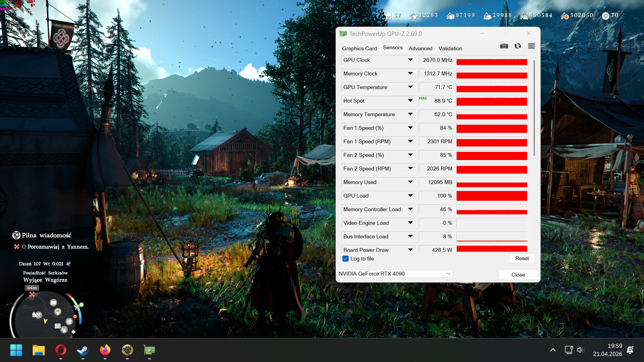Expand the Memory Used sensor dropdown
The width and height of the screenshot is (644, 362).
point(410,182)
